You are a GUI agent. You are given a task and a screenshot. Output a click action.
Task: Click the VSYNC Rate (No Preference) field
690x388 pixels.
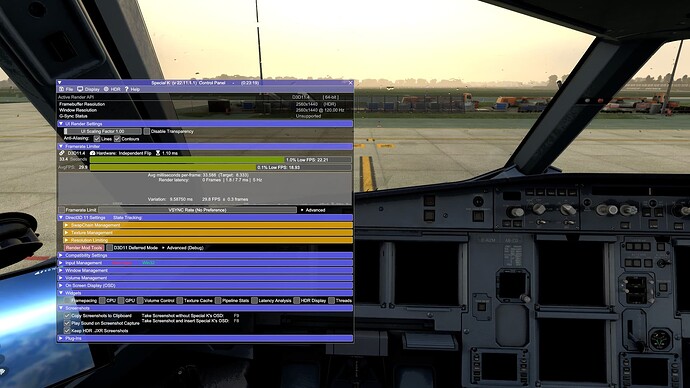(x=197, y=210)
